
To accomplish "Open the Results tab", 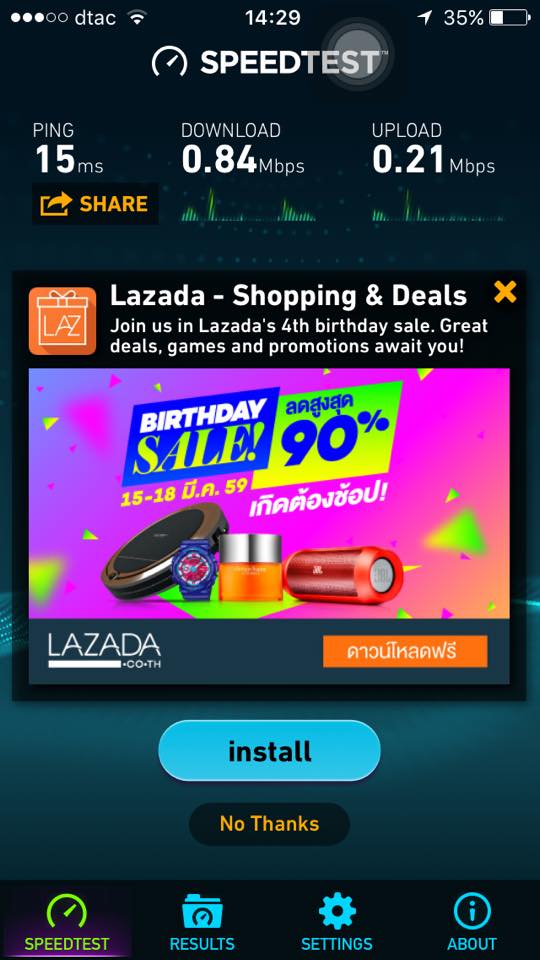I will (202, 920).
